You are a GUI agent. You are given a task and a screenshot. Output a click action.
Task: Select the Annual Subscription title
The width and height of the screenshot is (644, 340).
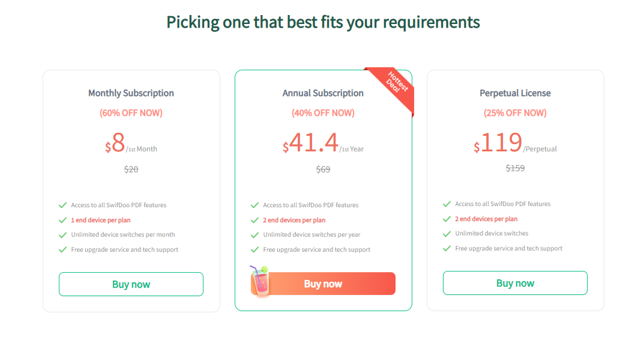coord(323,93)
